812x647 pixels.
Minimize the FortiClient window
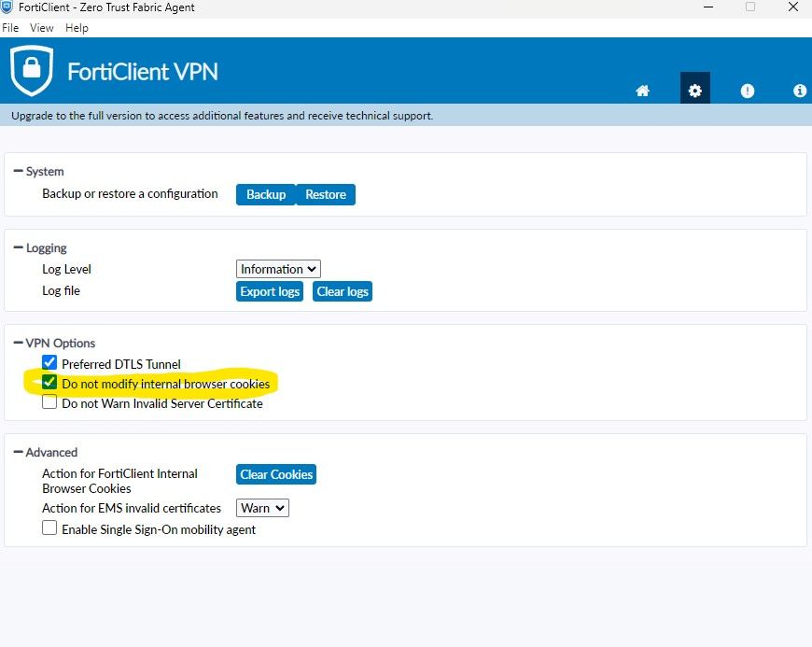point(708,7)
